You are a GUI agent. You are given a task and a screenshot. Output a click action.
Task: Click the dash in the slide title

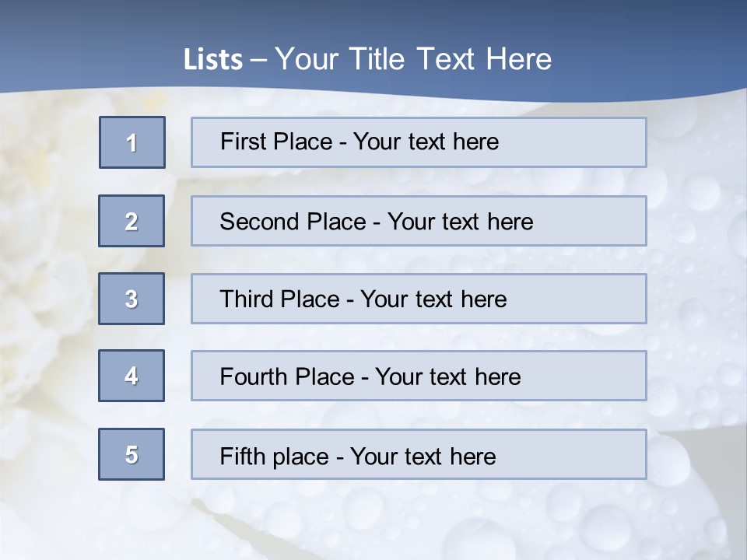[258, 60]
